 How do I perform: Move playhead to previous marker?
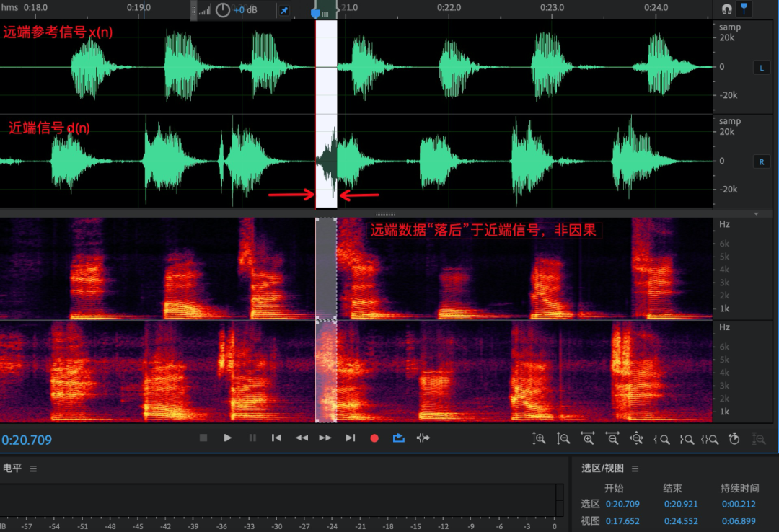coord(276,438)
